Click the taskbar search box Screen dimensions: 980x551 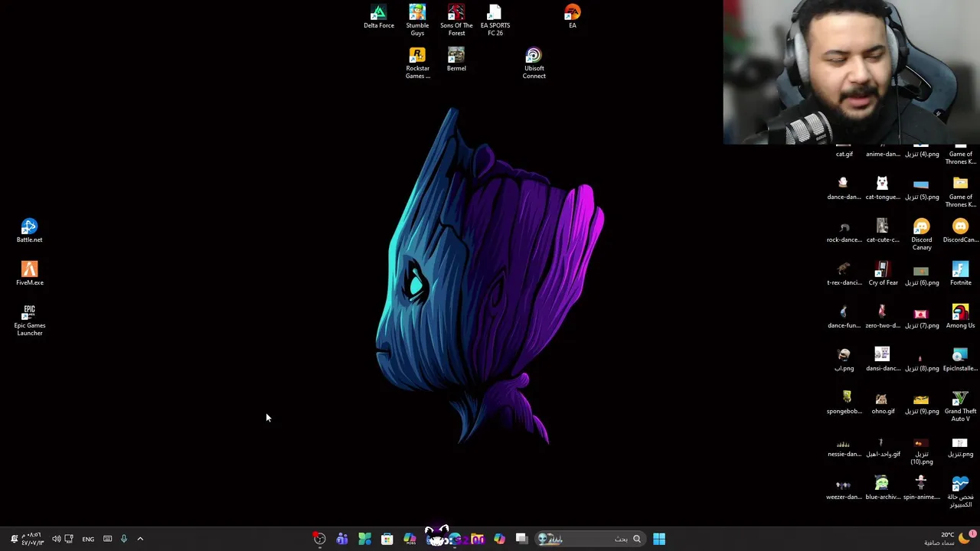589,539
